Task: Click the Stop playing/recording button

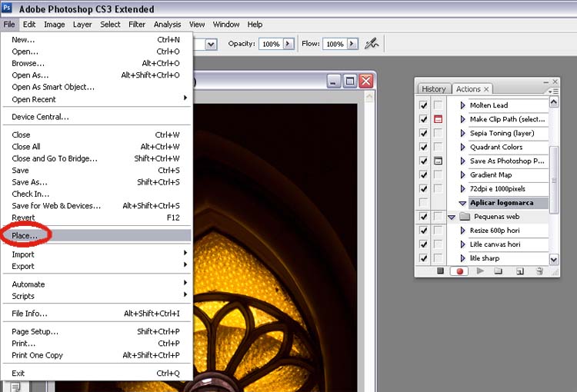Action: [441, 271]
